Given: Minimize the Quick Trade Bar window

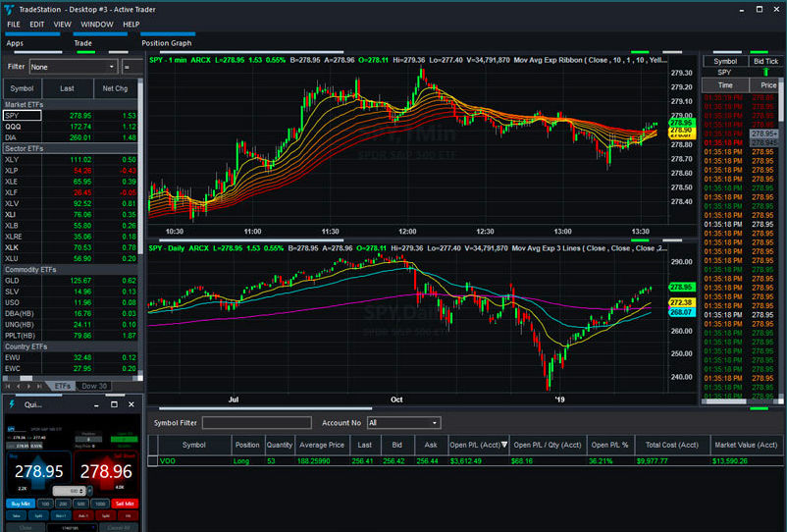Looking at the screenshot, I should click(x=96, y=404).
